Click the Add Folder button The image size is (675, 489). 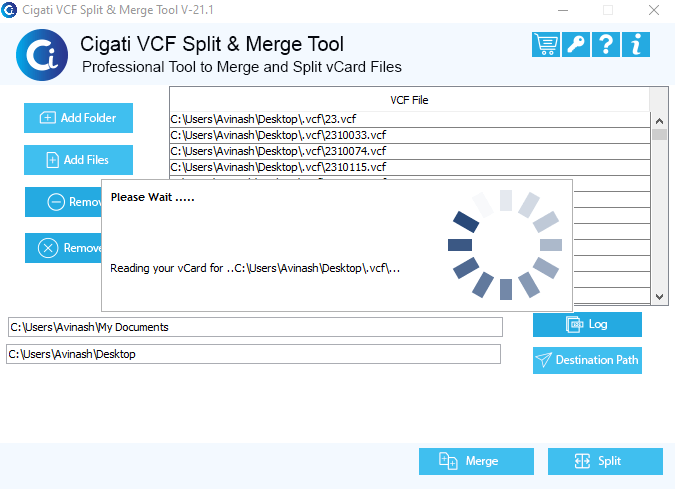pos(78,118)
